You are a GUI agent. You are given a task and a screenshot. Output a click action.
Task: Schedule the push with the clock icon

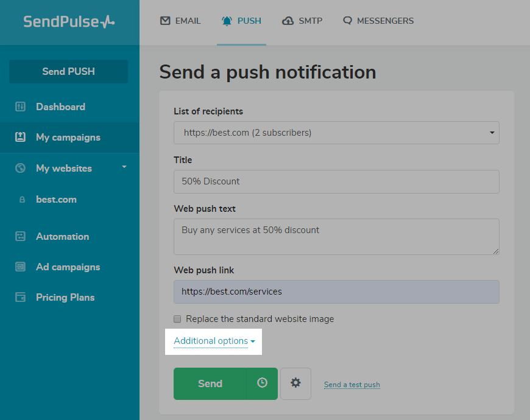tap(262, 383)
